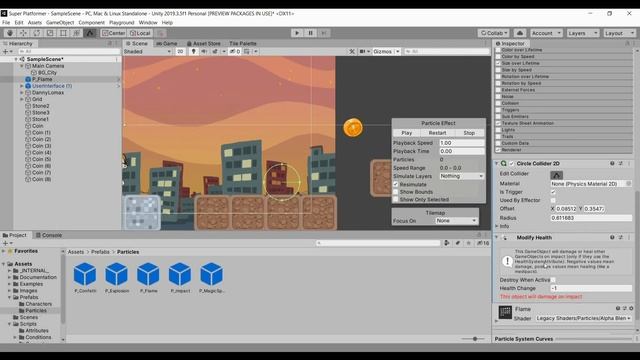The height and width of the screenshot is (360, 640).
Task: Open Circle Collider 2D help icon
Action: pyautogui.click(x=612, y=163)
